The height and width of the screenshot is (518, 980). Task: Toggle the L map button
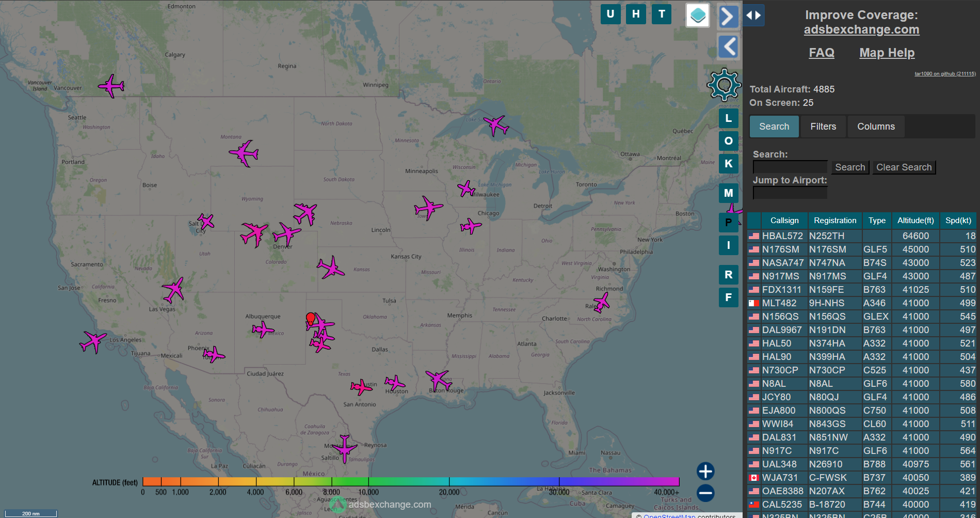click(x=729, y=118)
